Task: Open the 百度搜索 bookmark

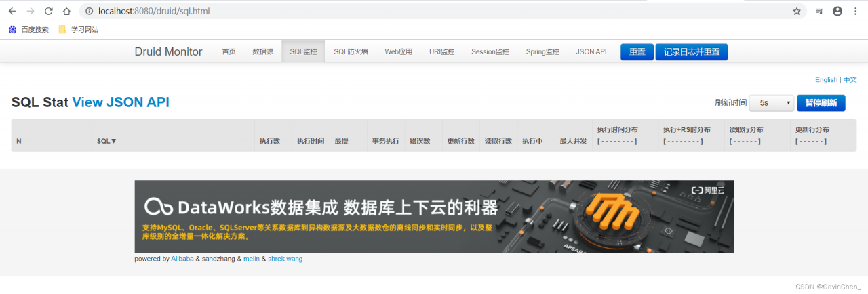Action: tap(28, 29)
